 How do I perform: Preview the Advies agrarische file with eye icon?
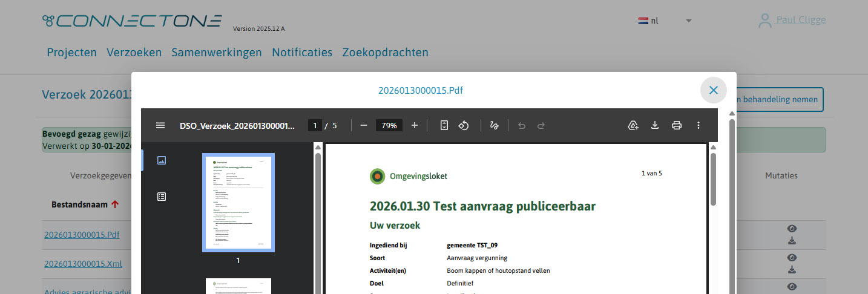pos(792,286)
